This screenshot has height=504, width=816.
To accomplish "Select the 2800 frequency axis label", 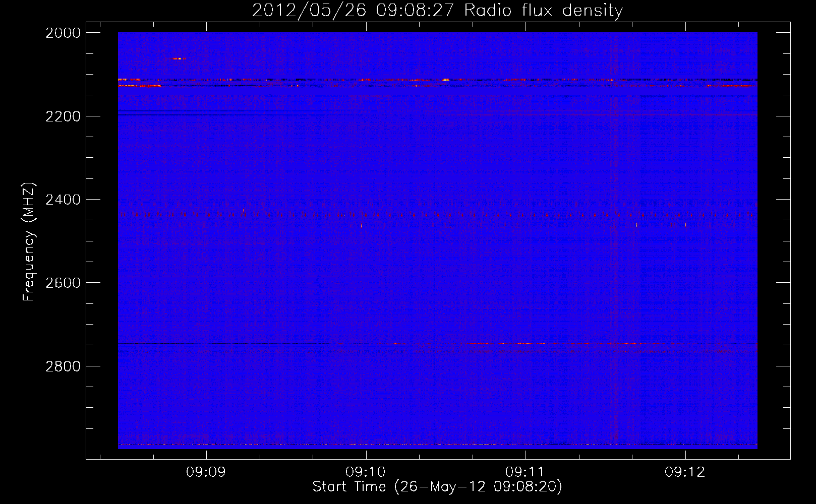I will click(x=63, y=366).
